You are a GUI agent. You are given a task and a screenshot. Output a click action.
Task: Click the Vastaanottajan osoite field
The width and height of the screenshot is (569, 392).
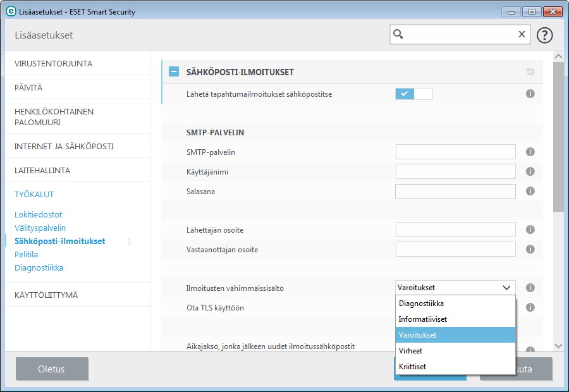[455, 249]
